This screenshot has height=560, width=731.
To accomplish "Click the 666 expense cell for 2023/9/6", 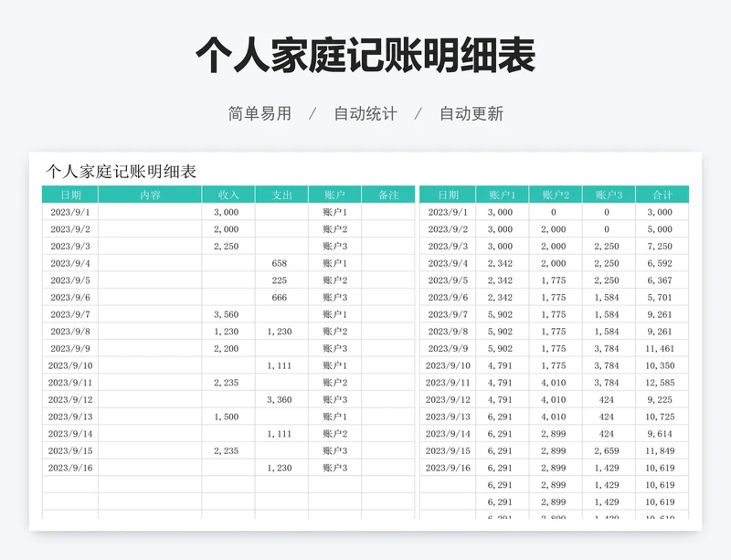I will click(280, 298).
